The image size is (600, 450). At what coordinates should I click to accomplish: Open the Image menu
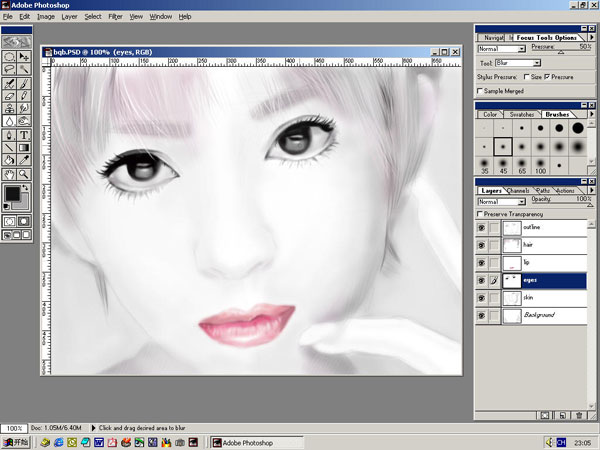coord(46,16)
